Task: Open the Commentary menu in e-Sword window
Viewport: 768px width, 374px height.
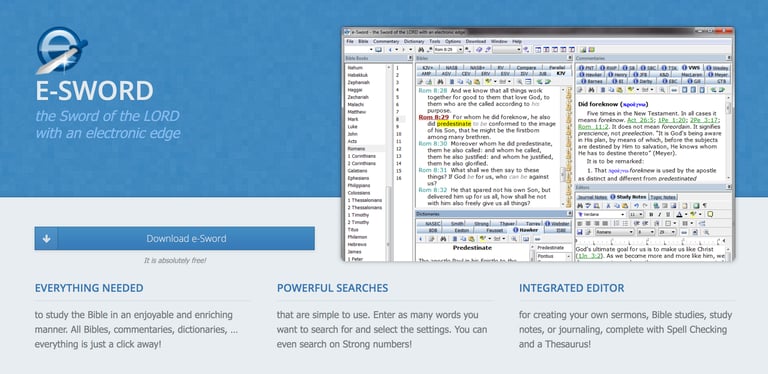Action: [x=386, y=42]
